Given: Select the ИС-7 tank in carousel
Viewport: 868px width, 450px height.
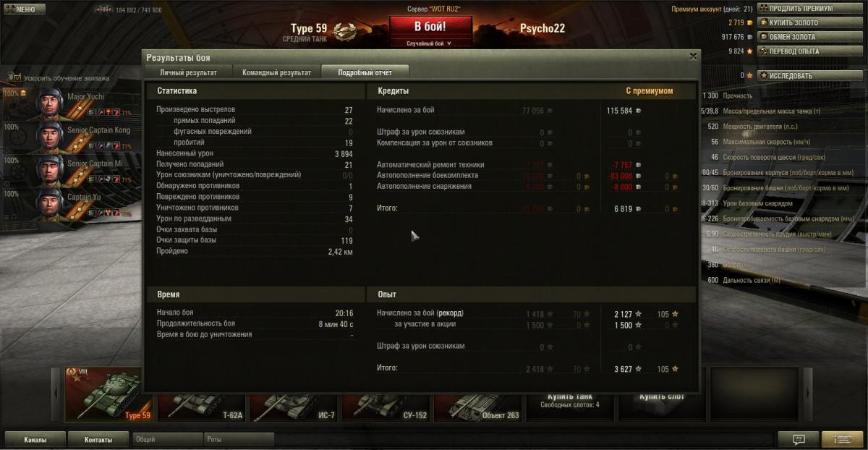Looking at the screenshot, I should (293, 407).
